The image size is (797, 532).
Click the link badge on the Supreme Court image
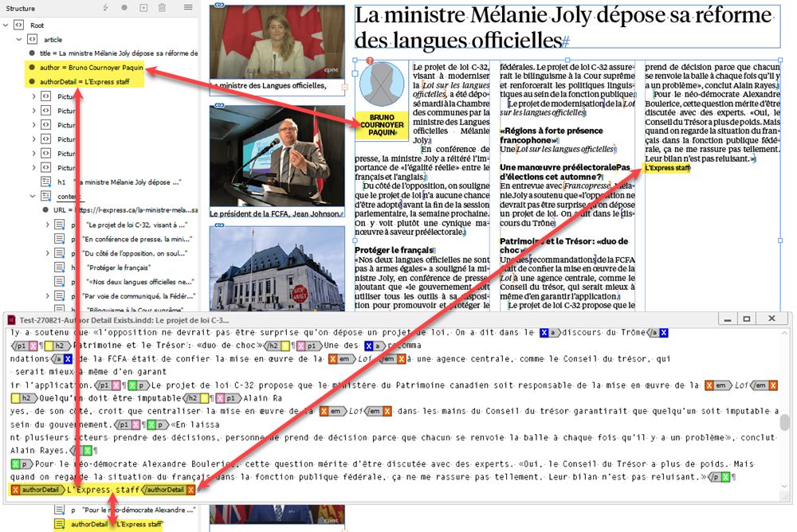point(219,225)
